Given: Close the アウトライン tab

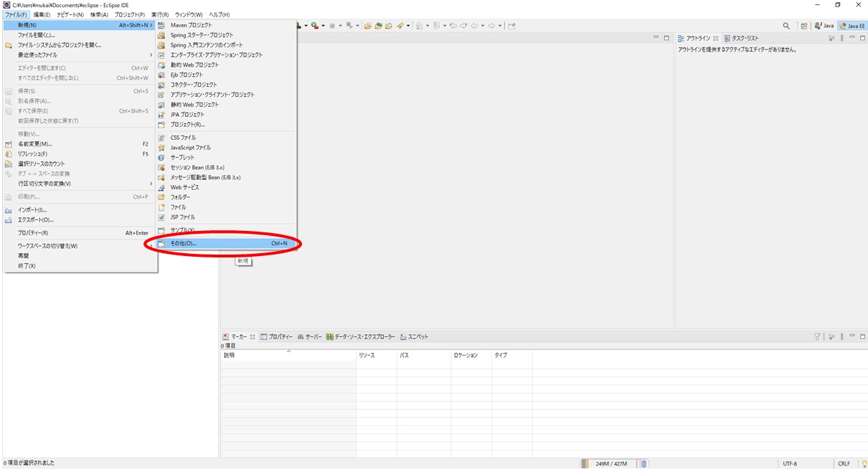Looking at the screenshot, I should click(716, 38).
